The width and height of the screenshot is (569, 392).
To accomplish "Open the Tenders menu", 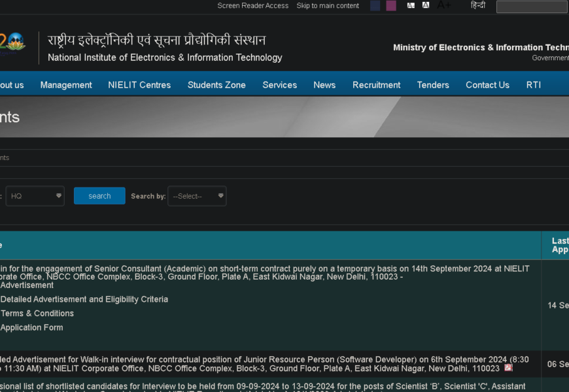I will click(x=433, y=85).
